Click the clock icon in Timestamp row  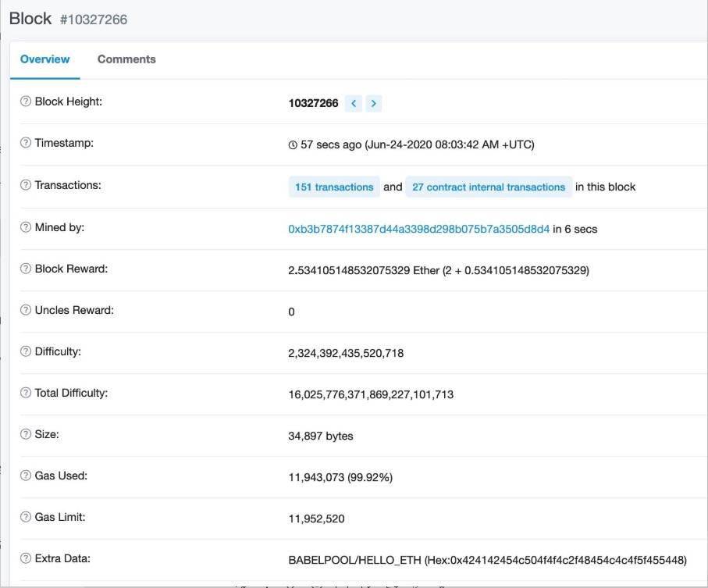click(x=293, y=145)
